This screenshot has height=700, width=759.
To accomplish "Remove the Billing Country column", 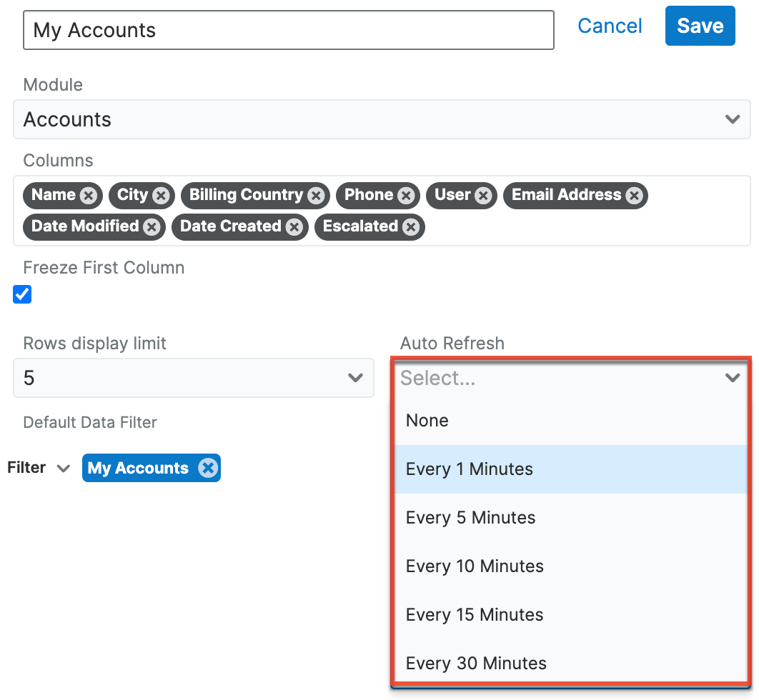I will [x=315, y=195].
